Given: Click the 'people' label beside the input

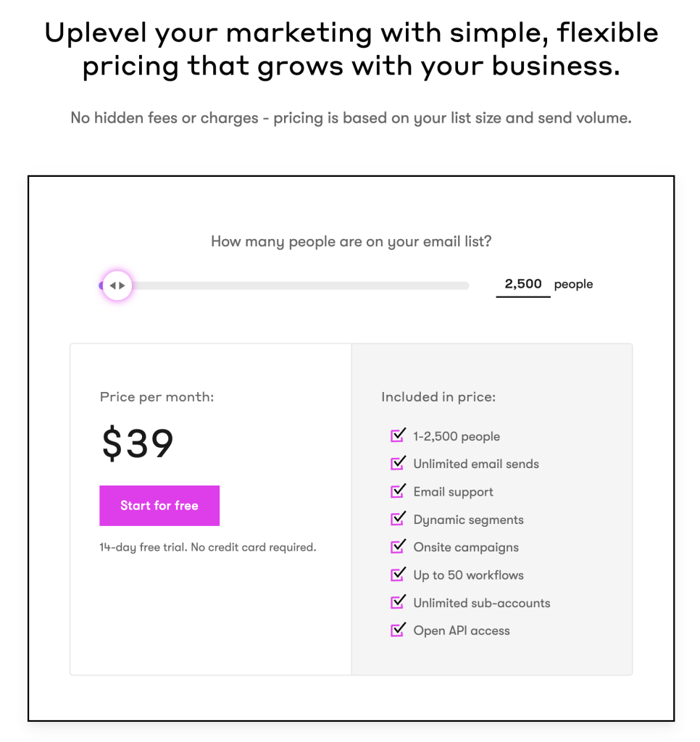Looking at the screenshot, I should click(573, 284).
